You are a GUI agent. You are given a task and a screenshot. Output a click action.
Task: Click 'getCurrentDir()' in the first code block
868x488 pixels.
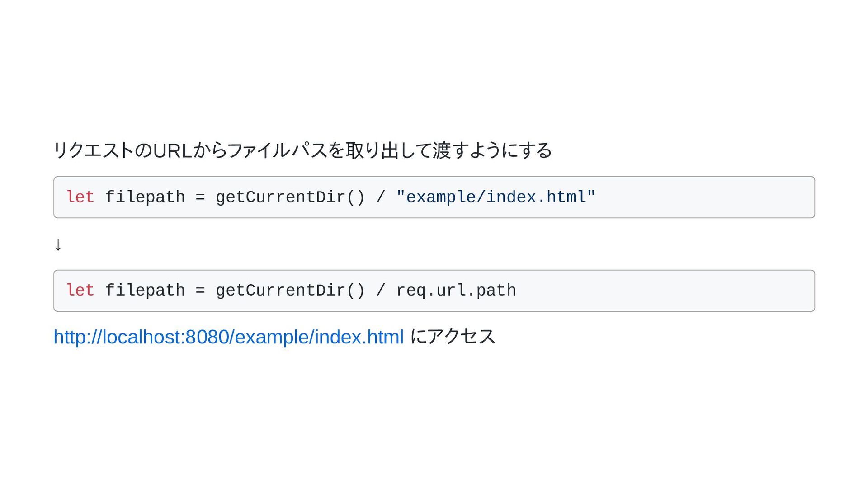point(290,197)
